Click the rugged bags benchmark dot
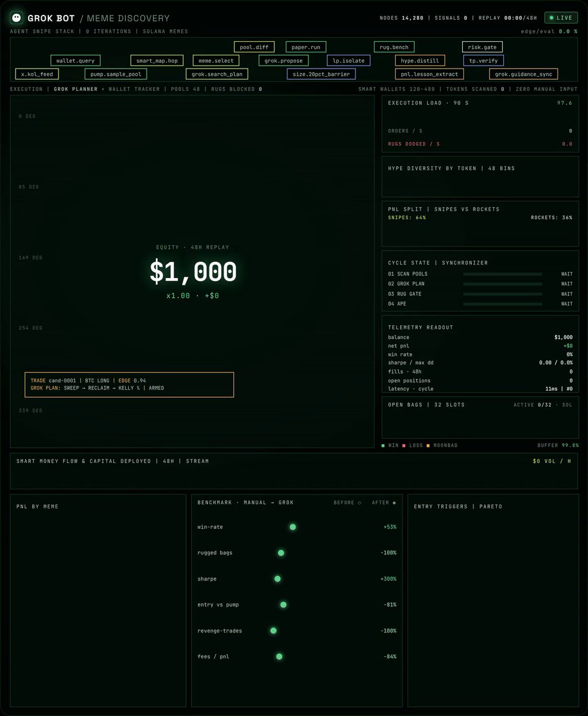 point(281,553)
